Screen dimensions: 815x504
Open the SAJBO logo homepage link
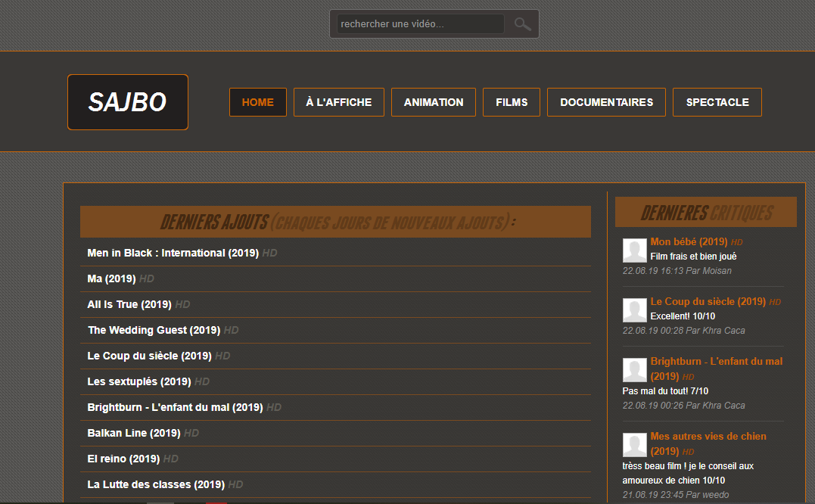(x=128, y=102)
